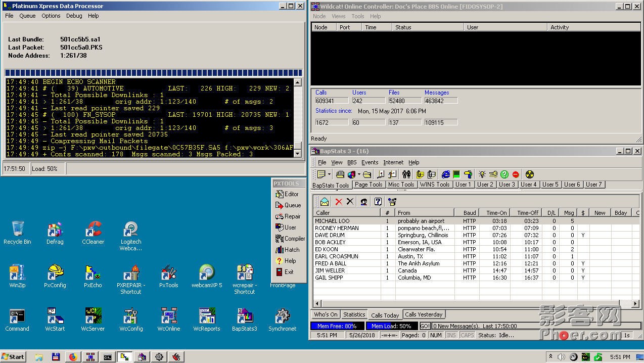This screenshot has height=363, width=644.
Task: Open Internet menu in BapStats
Action: pyautogui.click(x=393, y=162)
